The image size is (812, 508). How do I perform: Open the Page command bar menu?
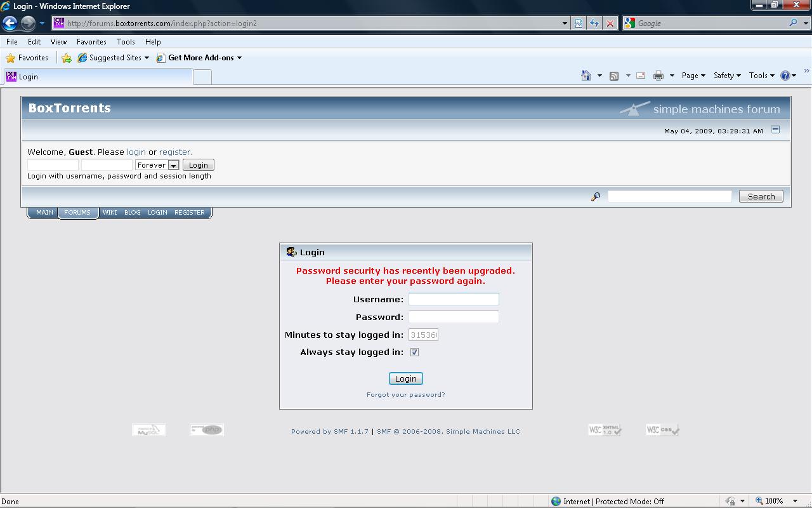pos(693,76)
